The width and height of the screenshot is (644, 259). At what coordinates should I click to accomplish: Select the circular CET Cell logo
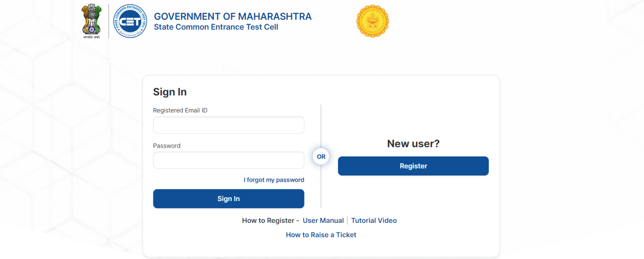(130, 21)
